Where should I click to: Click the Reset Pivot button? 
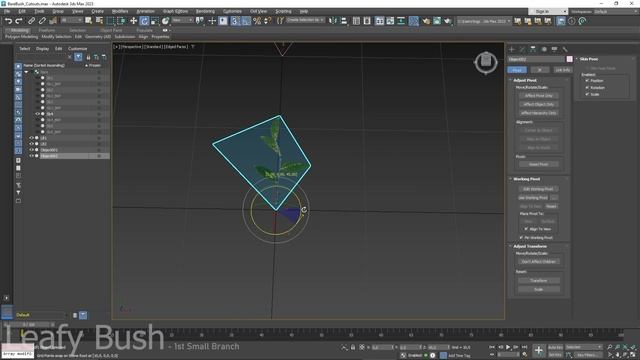click(538, 164)
